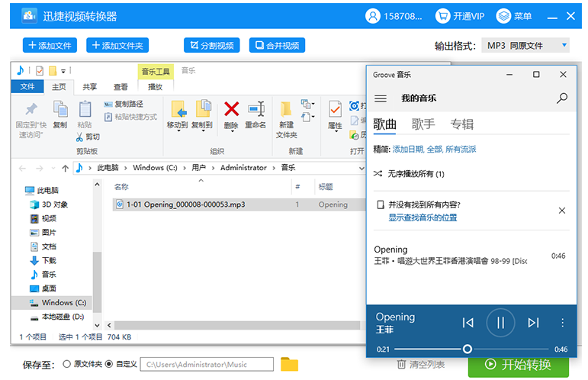Click 此电脑 in the address bar

coord(108,168)
